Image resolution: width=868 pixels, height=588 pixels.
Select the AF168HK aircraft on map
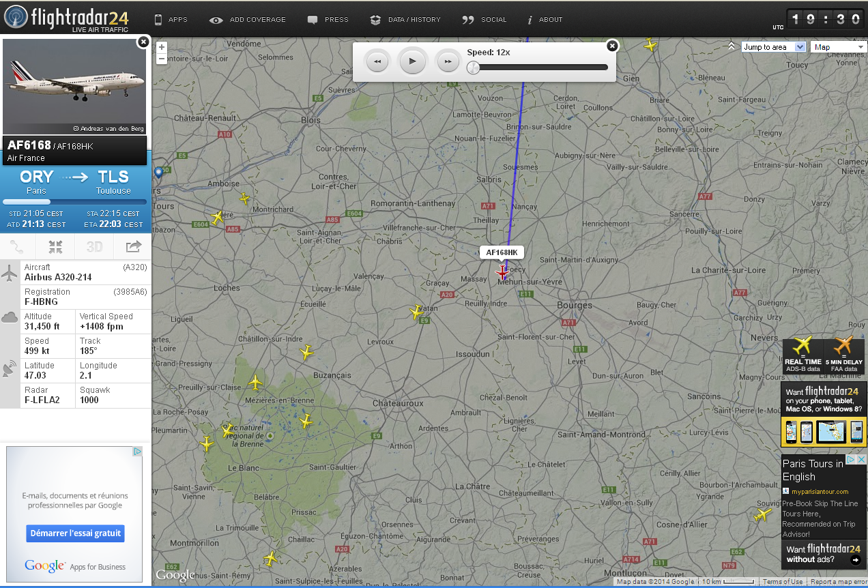coord(502,272)
